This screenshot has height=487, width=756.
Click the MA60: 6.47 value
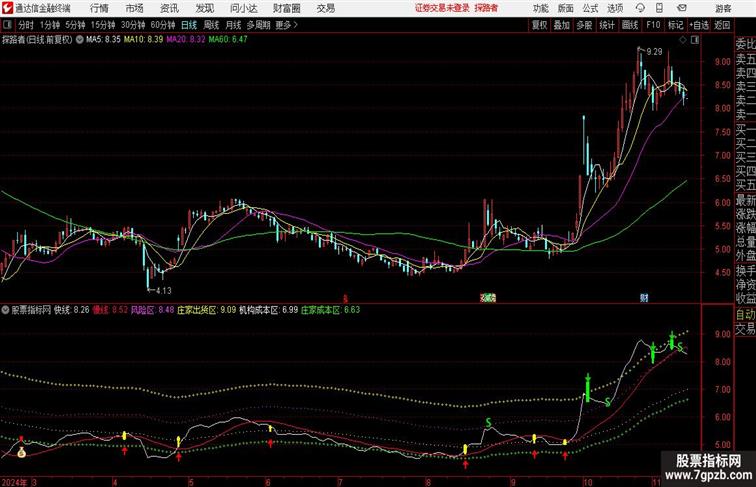228,40
